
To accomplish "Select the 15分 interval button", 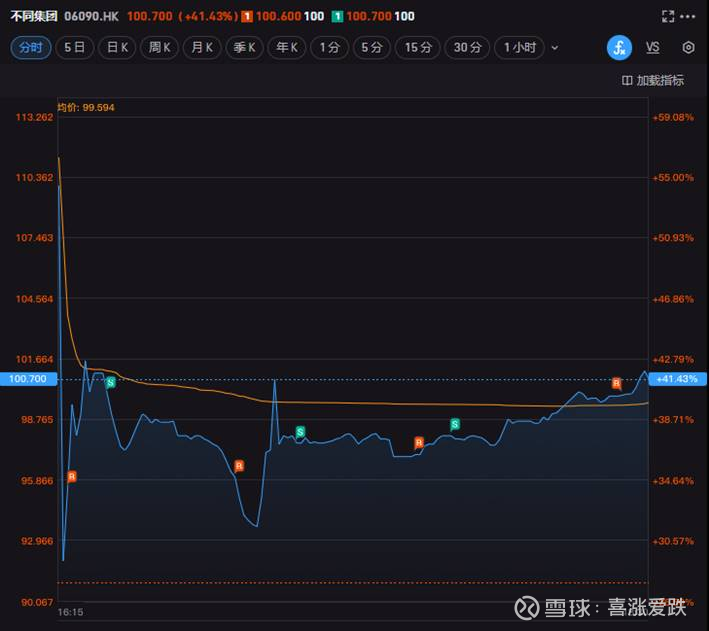I will [x=418, y=47].
